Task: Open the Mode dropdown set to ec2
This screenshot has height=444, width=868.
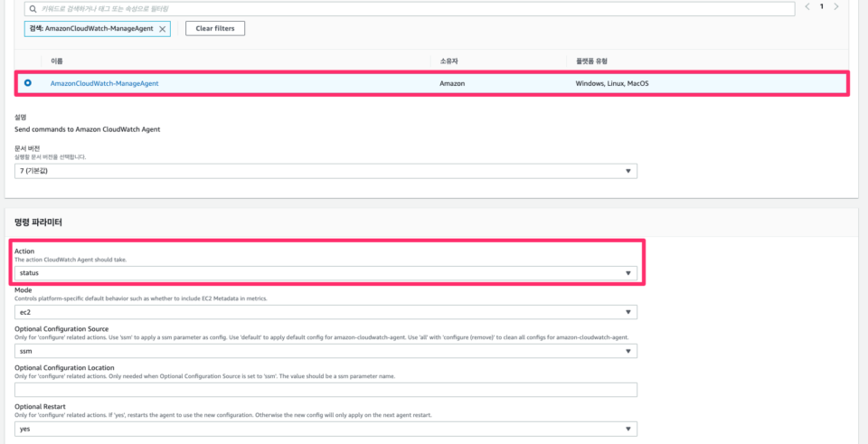Action: (x=325, y=312)
